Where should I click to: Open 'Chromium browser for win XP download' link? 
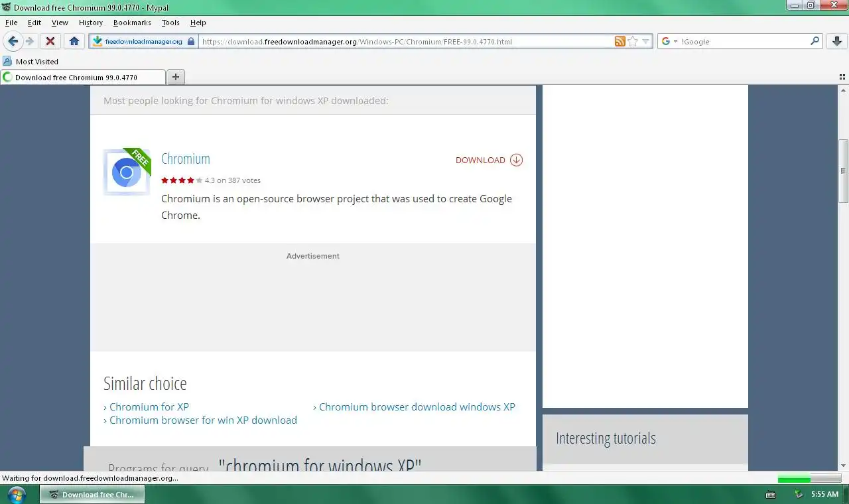pyautogui.click(x=203, y=420)
